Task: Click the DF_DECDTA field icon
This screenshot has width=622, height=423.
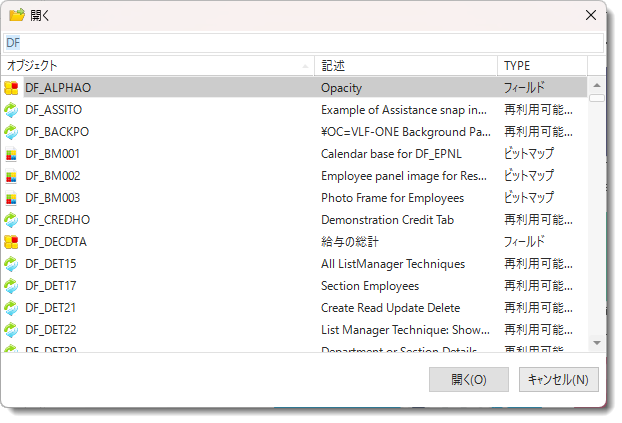Action: click(11, 242)
